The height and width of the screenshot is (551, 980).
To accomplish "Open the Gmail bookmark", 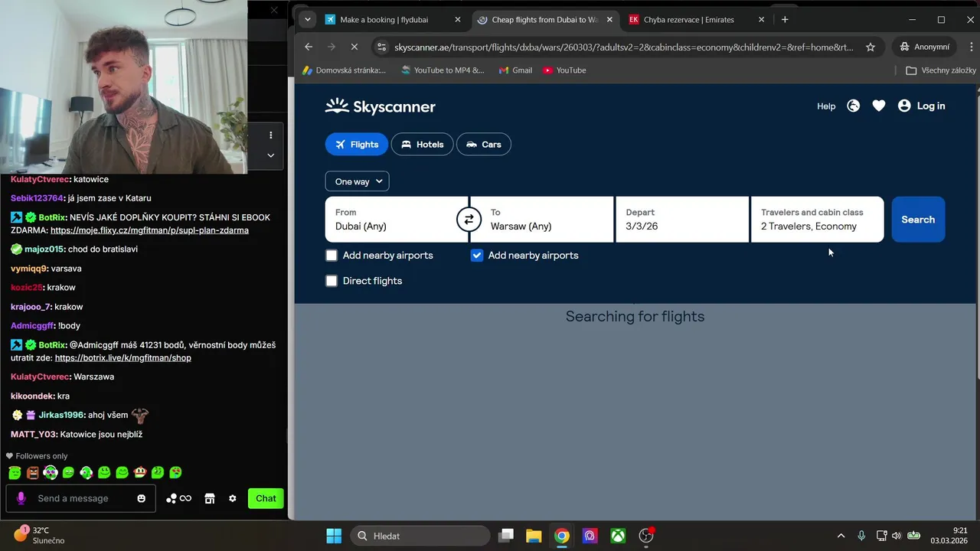I will coord(515,70).
